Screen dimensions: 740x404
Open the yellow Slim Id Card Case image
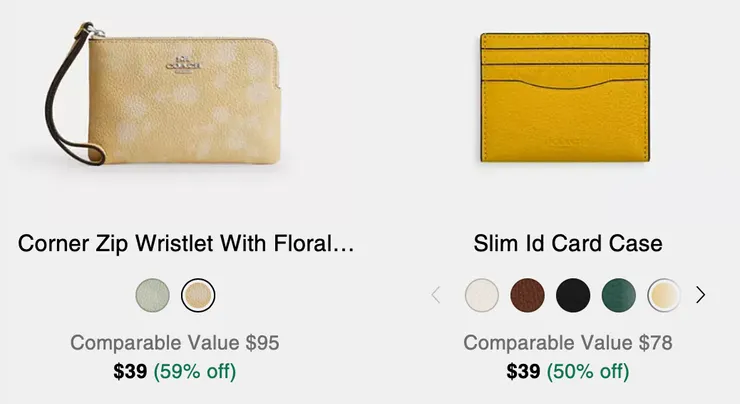click(566, 97)
